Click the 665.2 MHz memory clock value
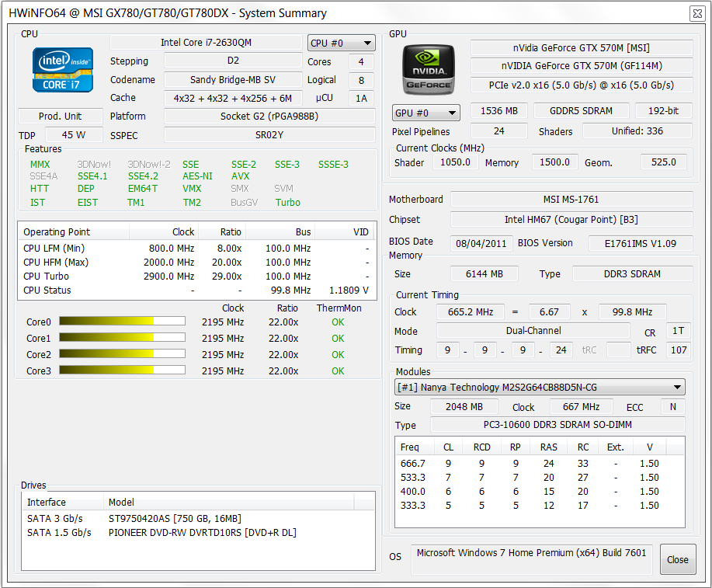 [471, 311]
